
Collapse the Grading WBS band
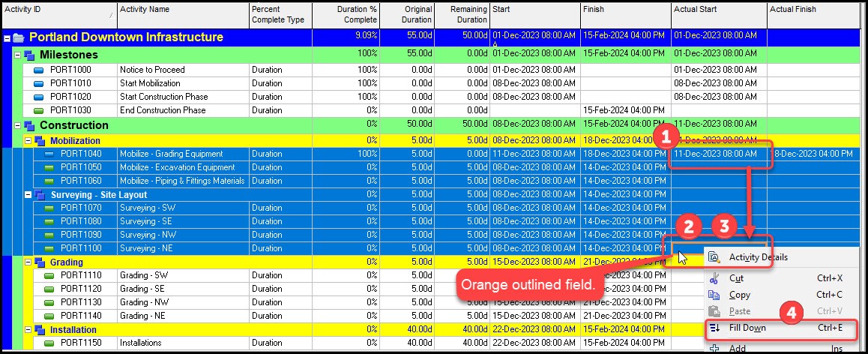point(28,262)
